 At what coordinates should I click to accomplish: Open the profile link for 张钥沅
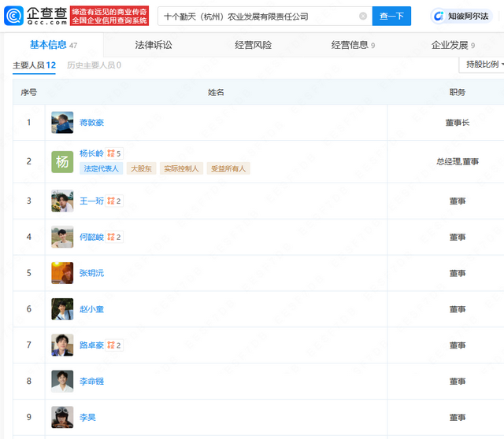coord(91,273)
